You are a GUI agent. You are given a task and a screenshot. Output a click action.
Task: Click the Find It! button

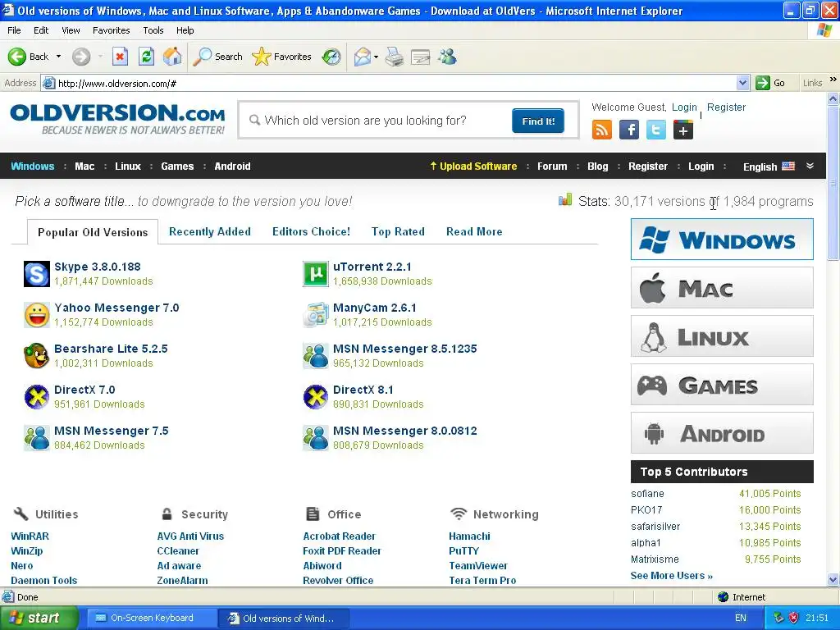click(538, 121)
